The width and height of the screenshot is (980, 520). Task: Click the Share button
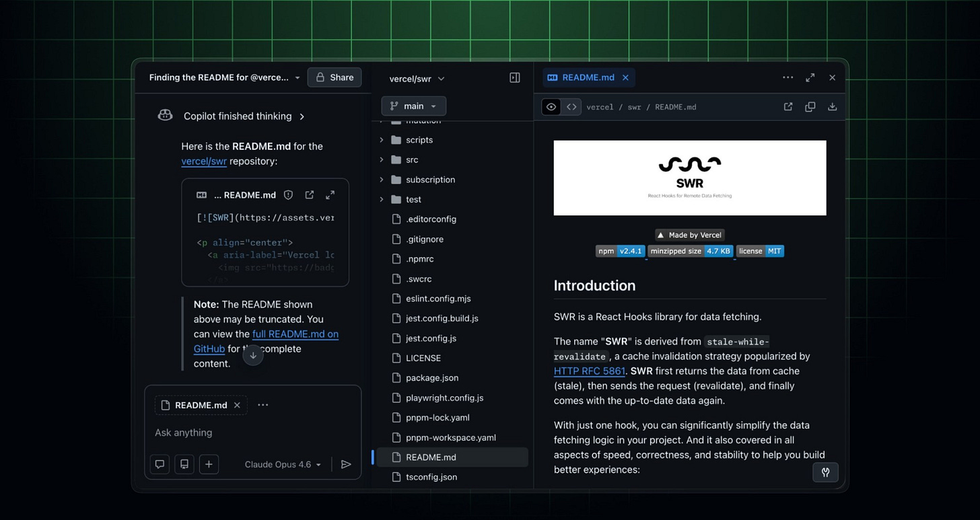point(335,77)
